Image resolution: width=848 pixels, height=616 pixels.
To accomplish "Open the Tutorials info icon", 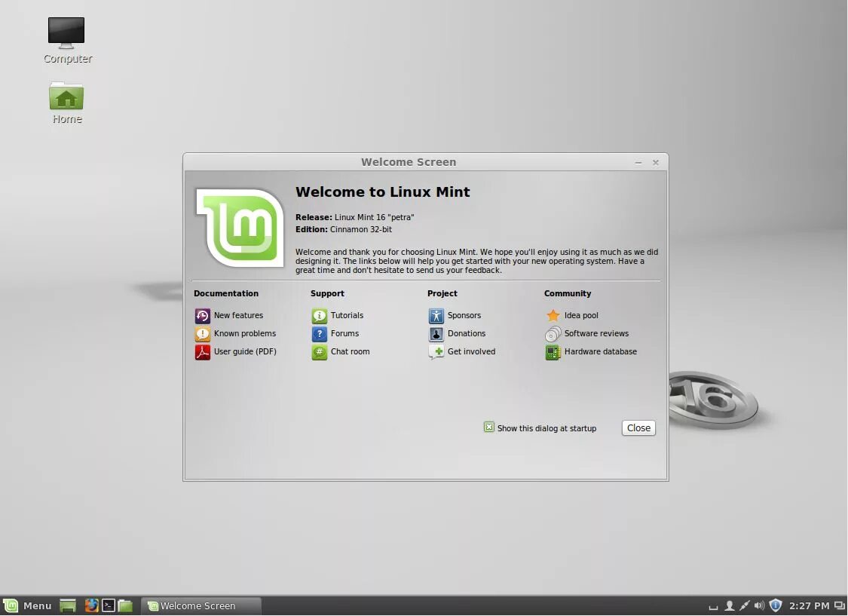I will coord(319,316).
